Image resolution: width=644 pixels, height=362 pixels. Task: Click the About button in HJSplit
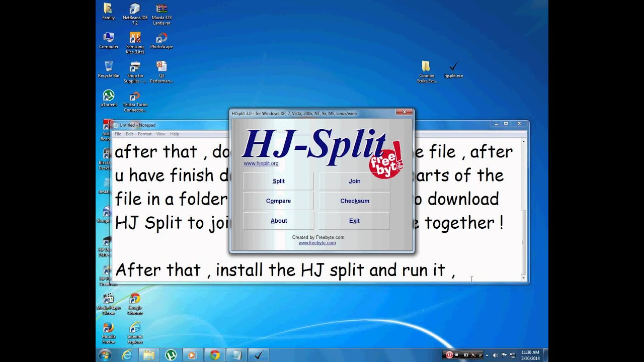click(x=278, y=221)
